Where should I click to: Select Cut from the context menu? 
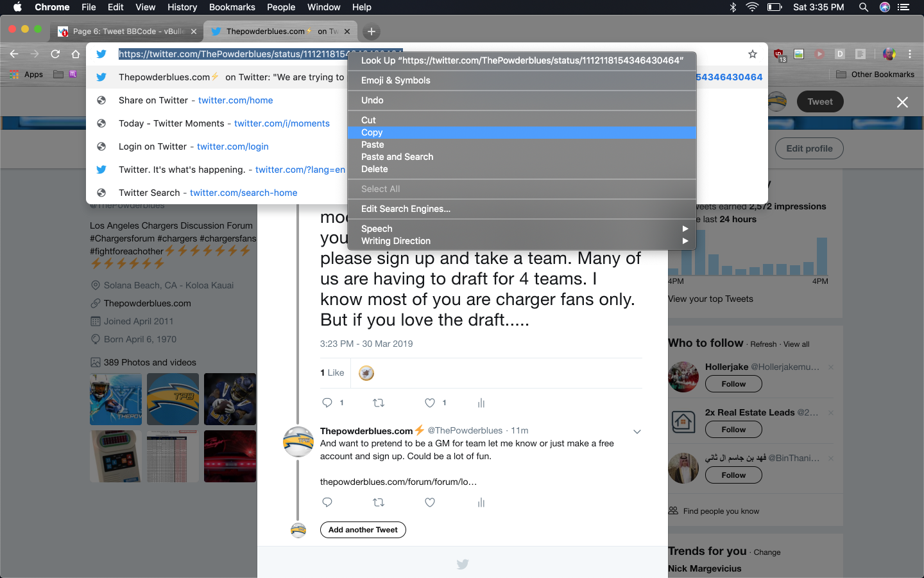point(522,120)
